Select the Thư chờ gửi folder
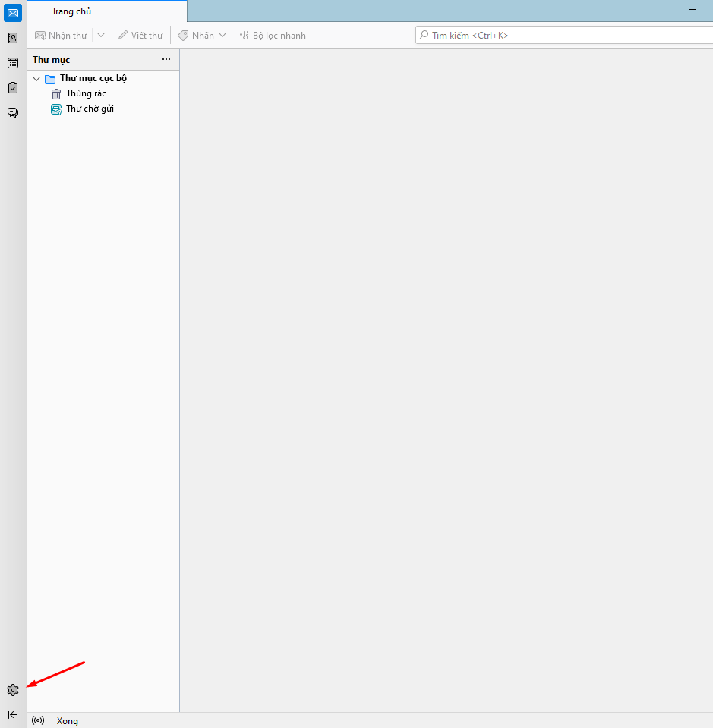This screenshot has height=728, width=713. point(90,109)
